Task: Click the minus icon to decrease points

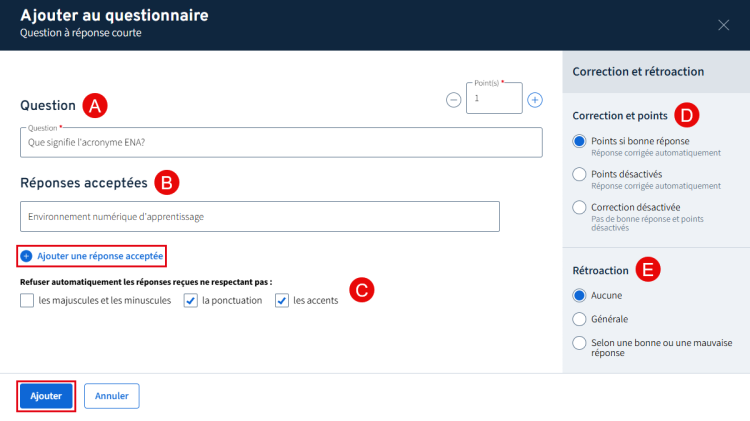Action: click(x=453, y=100)
